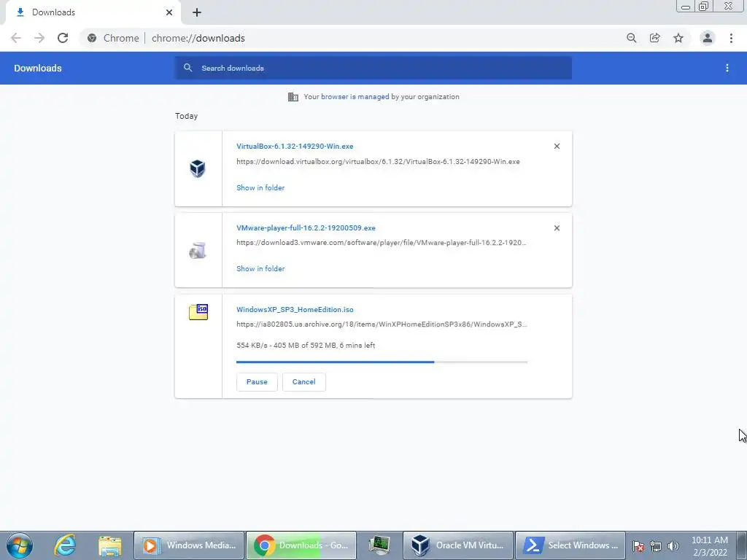Click the zoom magnifier icon in address bar

pos(631,38)
